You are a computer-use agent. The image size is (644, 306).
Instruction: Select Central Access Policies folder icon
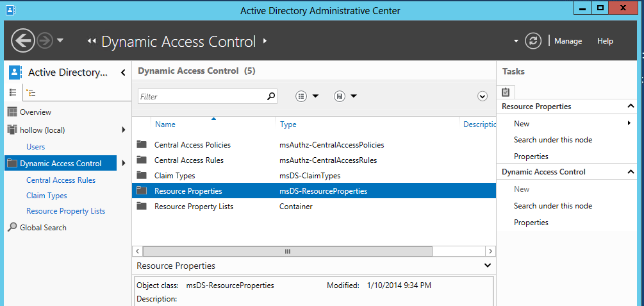point(142,145)
